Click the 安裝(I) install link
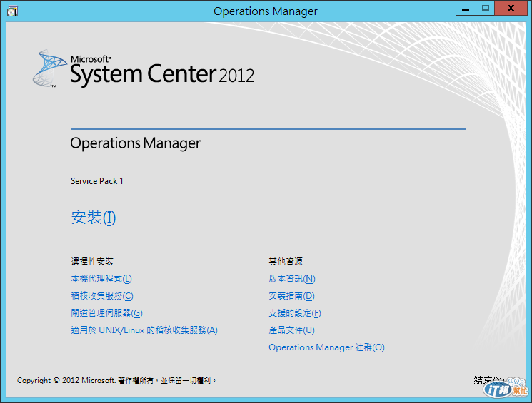 click(94, 218)
